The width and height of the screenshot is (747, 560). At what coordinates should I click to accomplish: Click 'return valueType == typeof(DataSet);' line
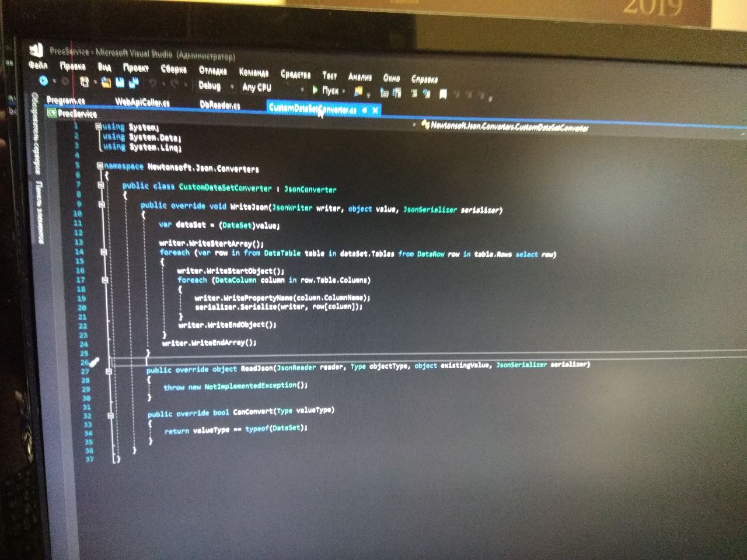236,429
